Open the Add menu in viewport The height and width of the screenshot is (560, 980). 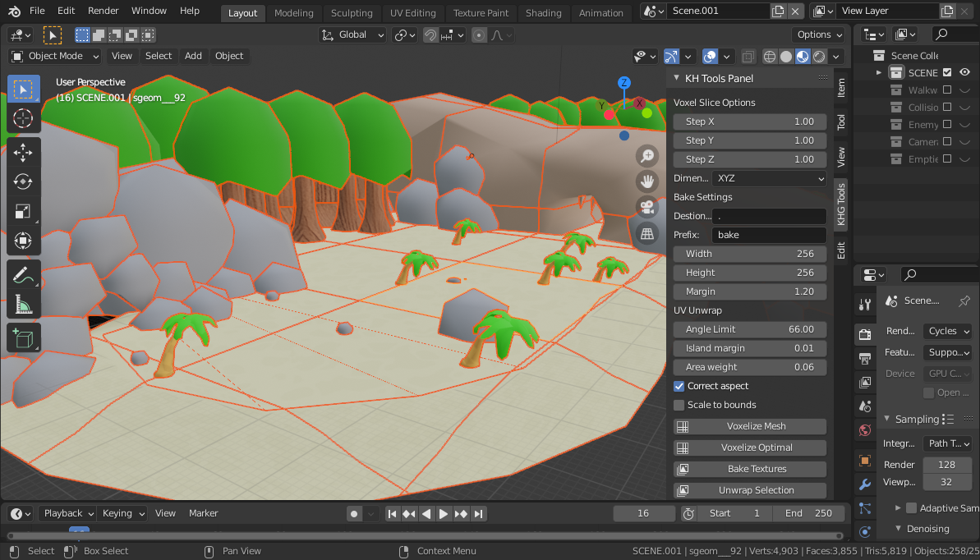[x=193, y=57]
